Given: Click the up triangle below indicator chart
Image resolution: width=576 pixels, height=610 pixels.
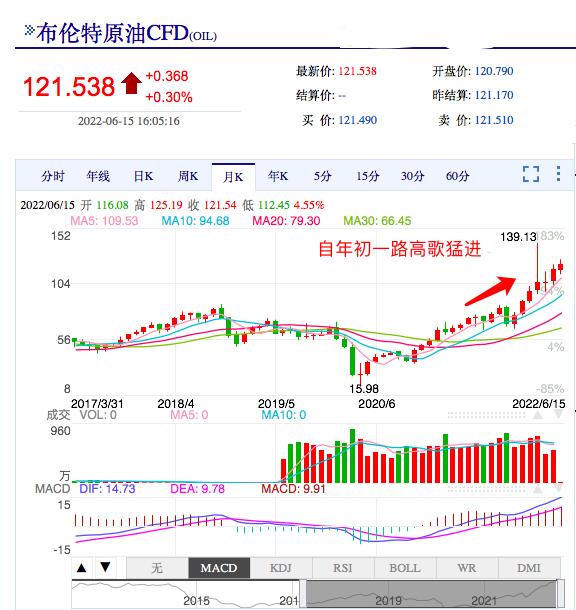Looking at the screenshot, I should pyautogui.click(x=82, y=568).
